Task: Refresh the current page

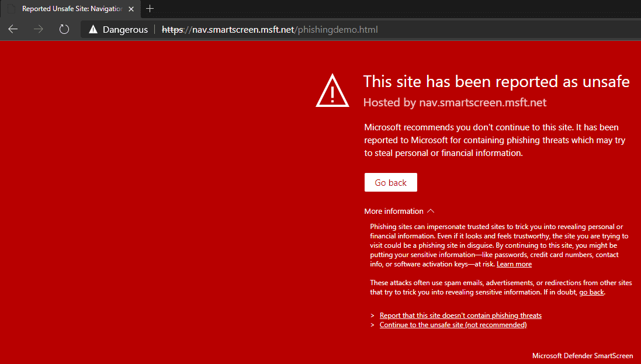Action: (x=64, y=29)
